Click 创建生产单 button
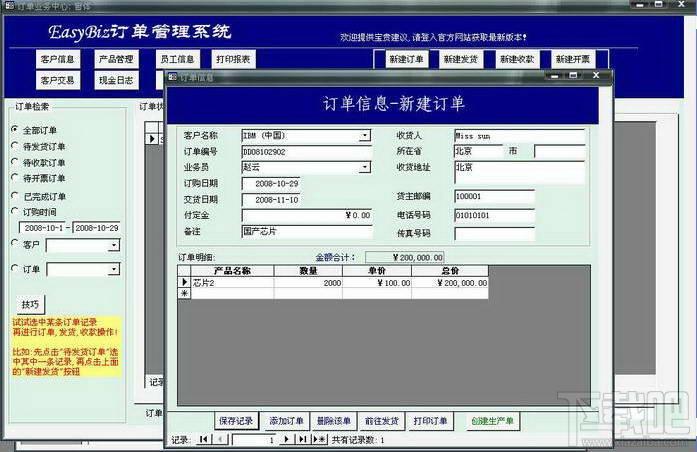Screen dimensions: 697x452 point(492,421)
